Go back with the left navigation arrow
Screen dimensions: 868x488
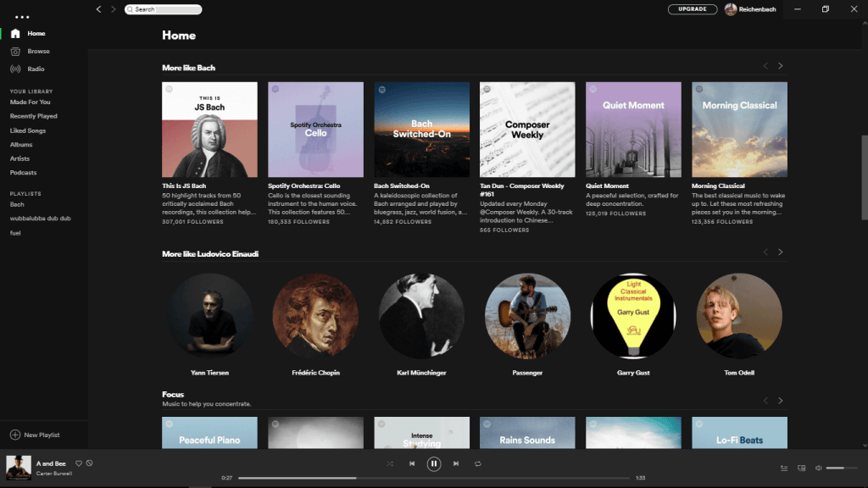98,9
